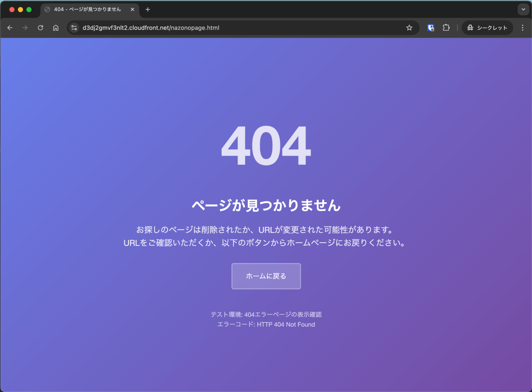
Task: Open the Extensions puzzle piece menu
Action: tap(446, 28)
